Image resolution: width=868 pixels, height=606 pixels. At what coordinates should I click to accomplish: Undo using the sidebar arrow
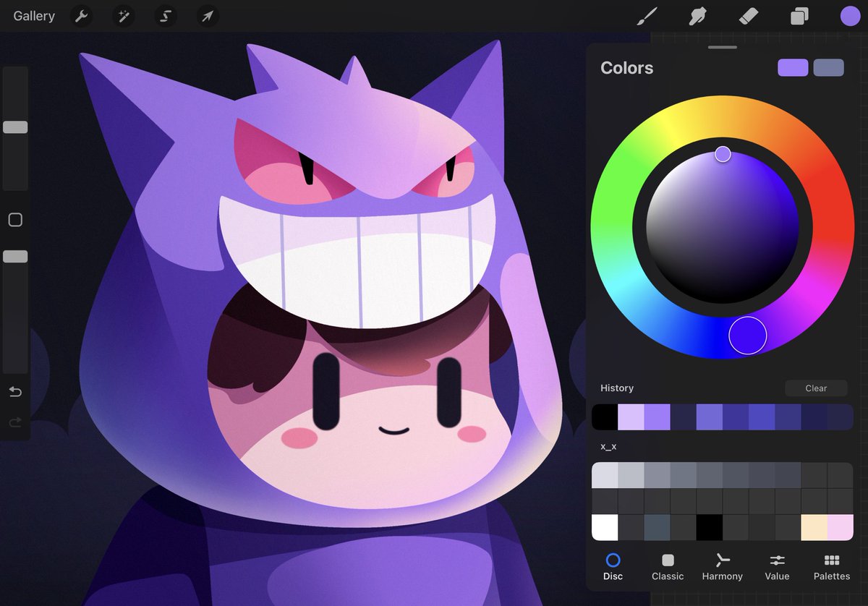coord(15,392)
